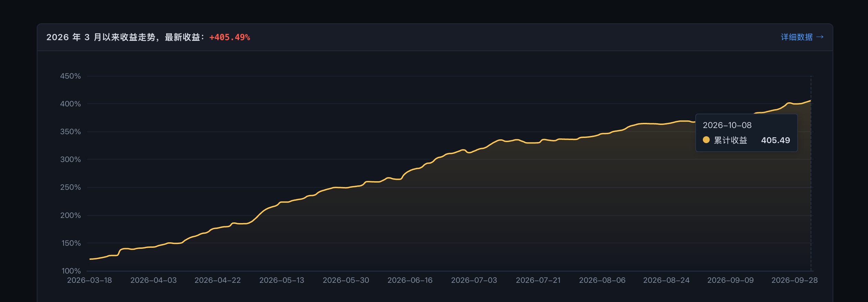This screenshot has height=302, width=868.
Task: Click the +405.49% latest return value
Action: (230, 37)
